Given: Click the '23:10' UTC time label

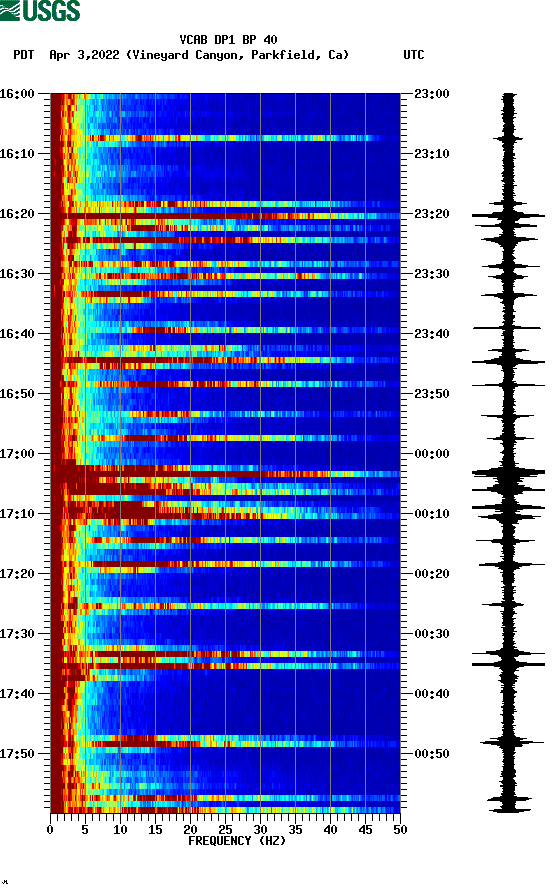Looking at the screenshot, I should click(x=432, y=154).
